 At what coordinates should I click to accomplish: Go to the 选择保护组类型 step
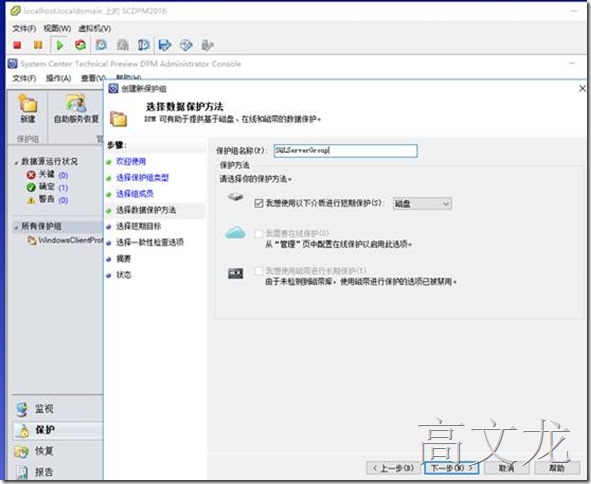click(142, 178)
